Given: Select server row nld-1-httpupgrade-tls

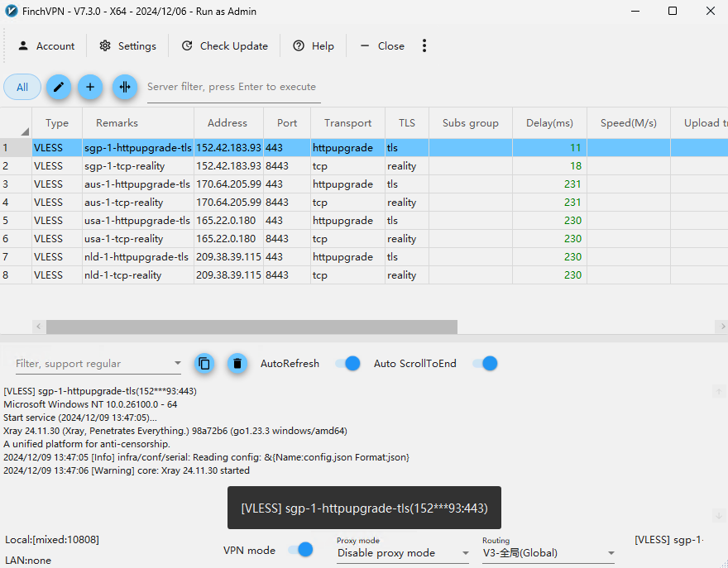Looking at the screenshot, I should [364, 256].
